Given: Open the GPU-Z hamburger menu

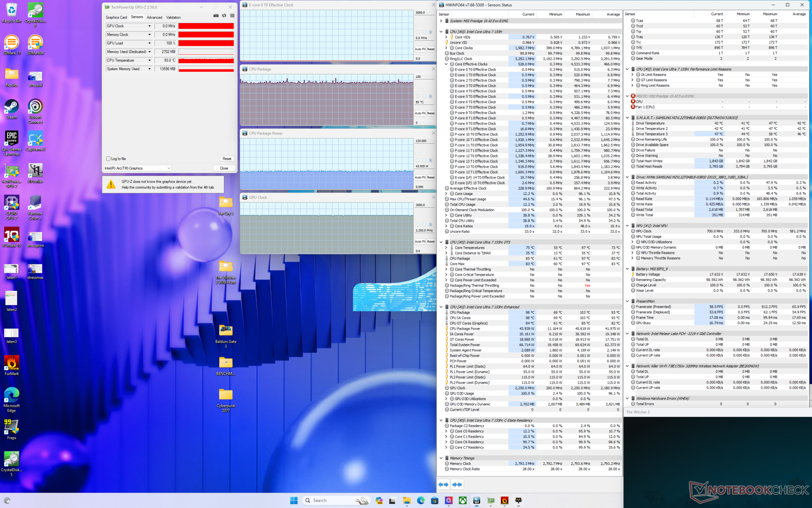Looking at the screenshot, I should click(232, 16).
